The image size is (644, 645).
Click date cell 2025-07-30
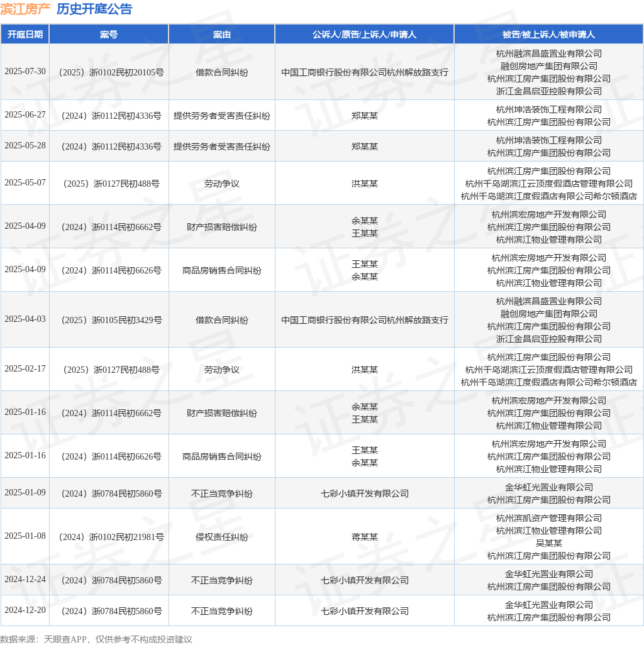[x=25, y=72]
